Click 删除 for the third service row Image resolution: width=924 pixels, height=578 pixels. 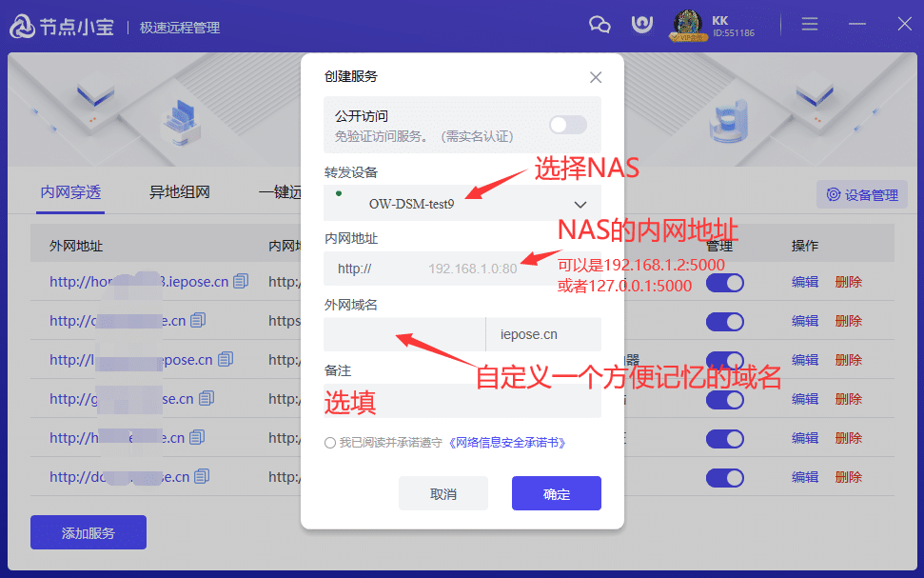point(849,360)
